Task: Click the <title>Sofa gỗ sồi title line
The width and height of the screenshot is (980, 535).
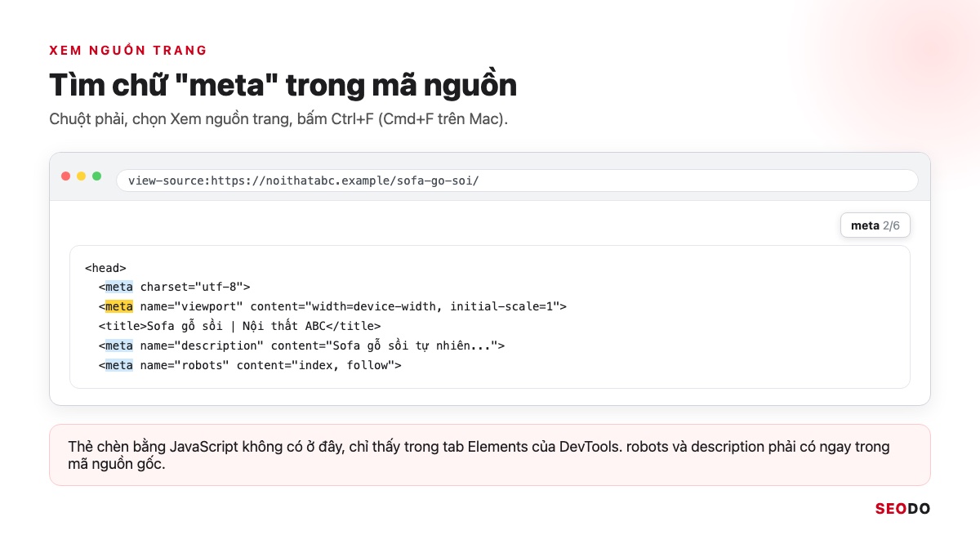Action: pyautogui.click(x=240, y=326)
